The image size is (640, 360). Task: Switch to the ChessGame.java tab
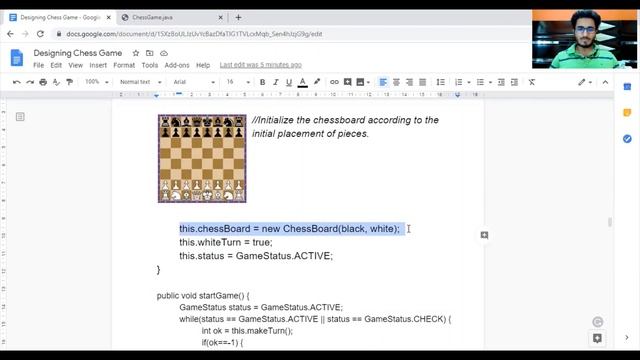click(171, 18)
